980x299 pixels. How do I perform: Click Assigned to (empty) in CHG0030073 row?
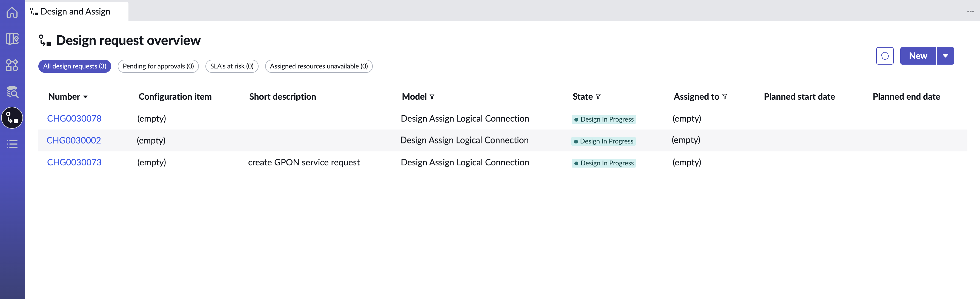[x=686, y=162]
